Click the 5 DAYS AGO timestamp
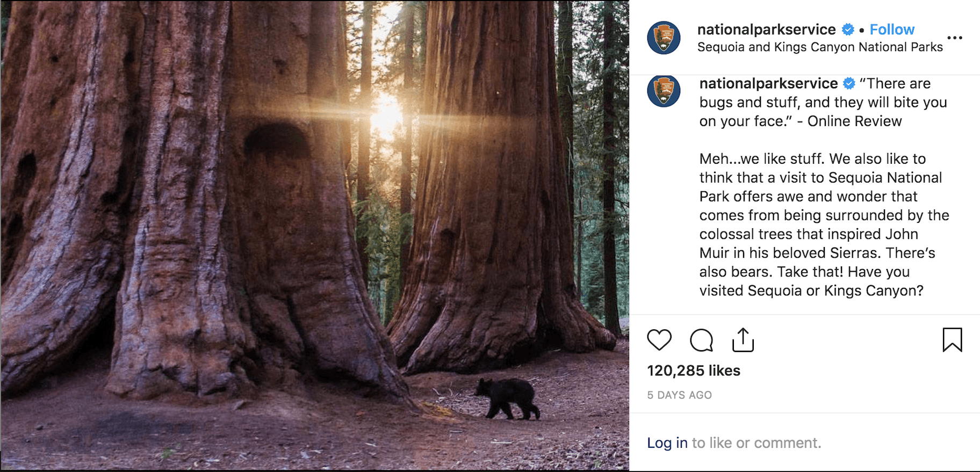Viewport: 980px width, 472px height. [679, 395]
